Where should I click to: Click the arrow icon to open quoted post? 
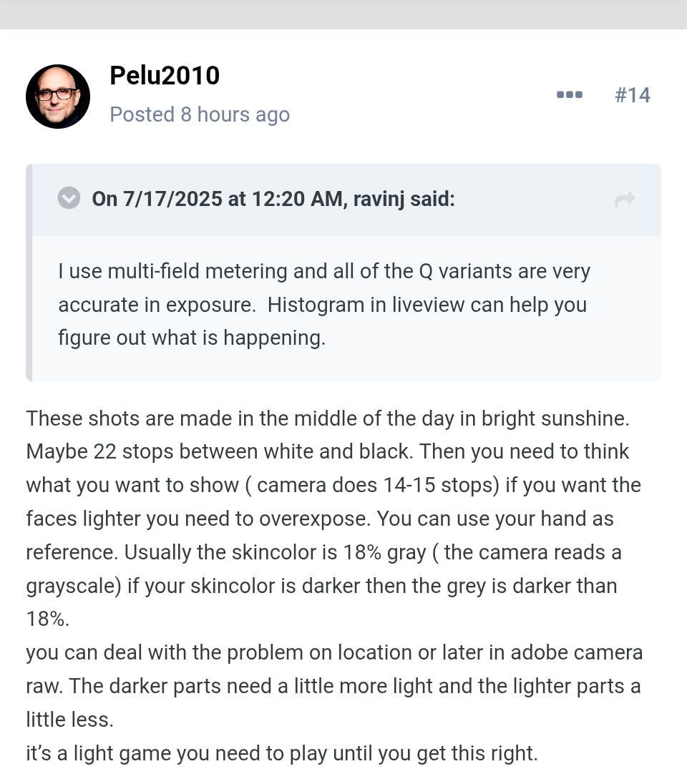(625, 200)
